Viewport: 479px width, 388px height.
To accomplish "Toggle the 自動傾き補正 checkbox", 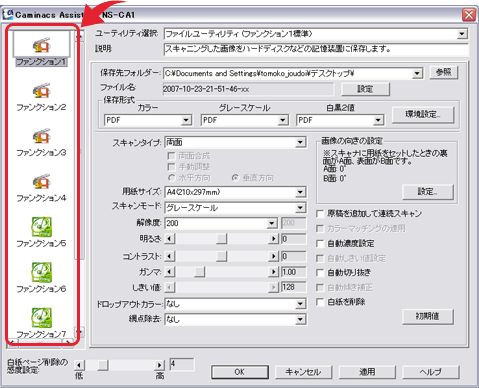I will 320,287.
